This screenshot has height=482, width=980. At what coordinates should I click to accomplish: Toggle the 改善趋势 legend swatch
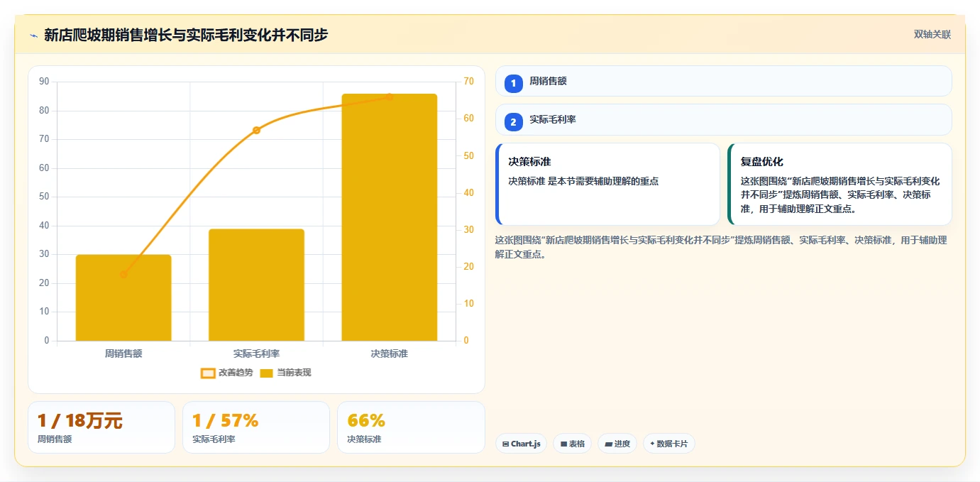(207, 373)
